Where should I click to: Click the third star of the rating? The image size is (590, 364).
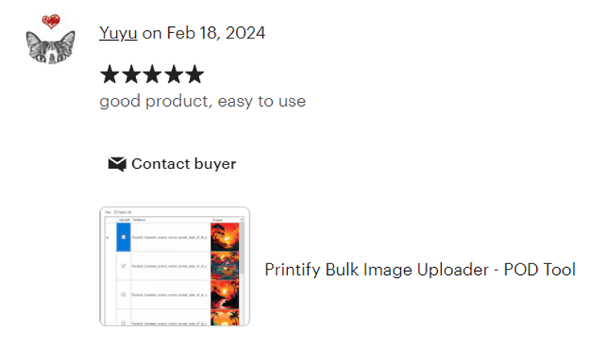[152, 74]
